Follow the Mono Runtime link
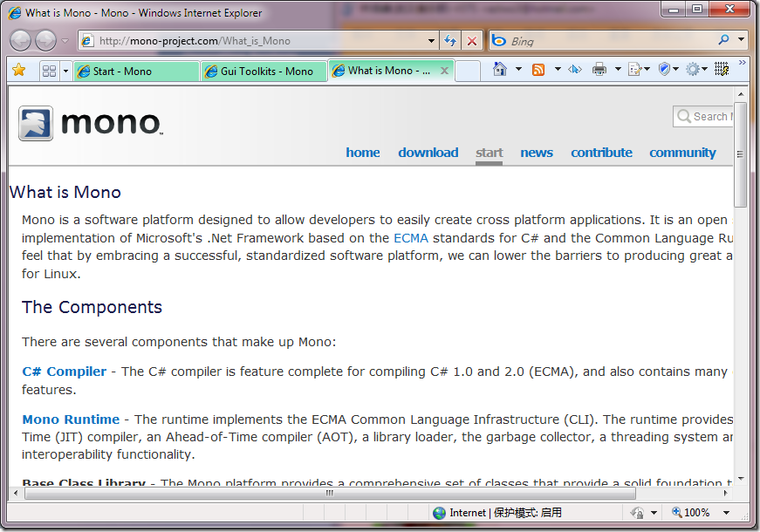The width and height of the screenshot is (760, 532). pos(71,419)
